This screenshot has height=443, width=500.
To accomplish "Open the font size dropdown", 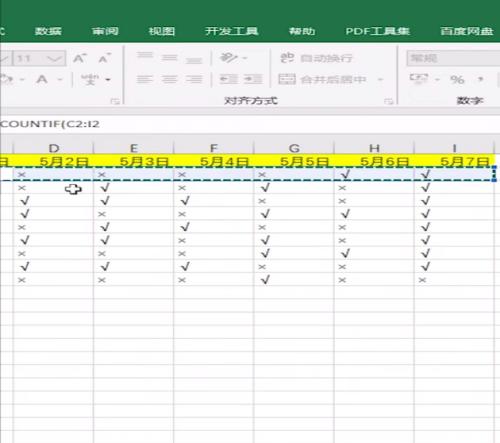I will 55,59.
